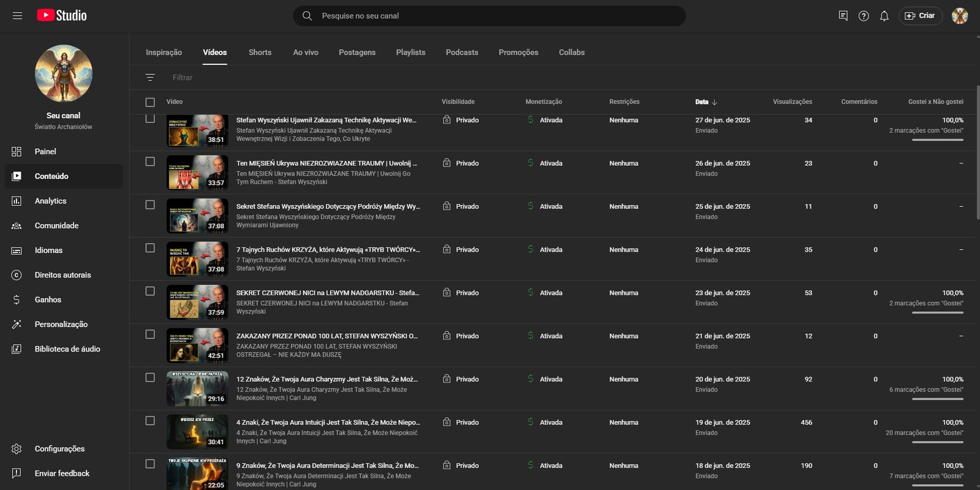
Task: Go to Ganhos earnings section
Action: tap(48, 300)
